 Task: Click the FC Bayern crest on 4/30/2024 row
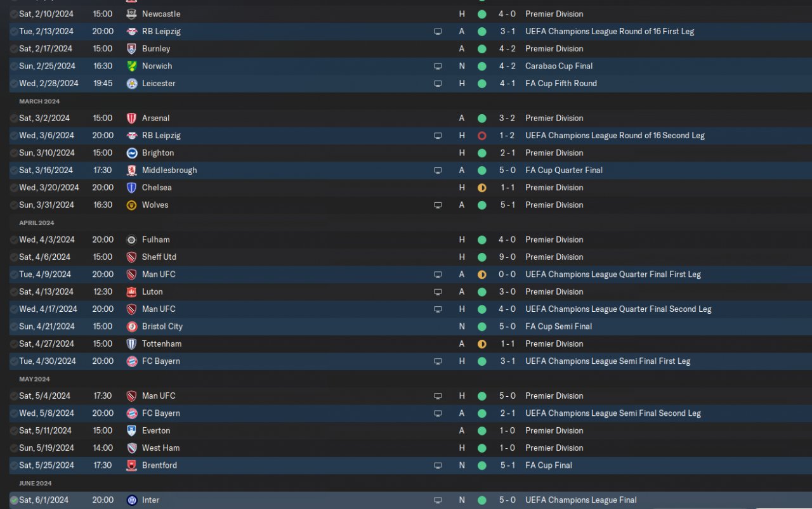(131, 361)
